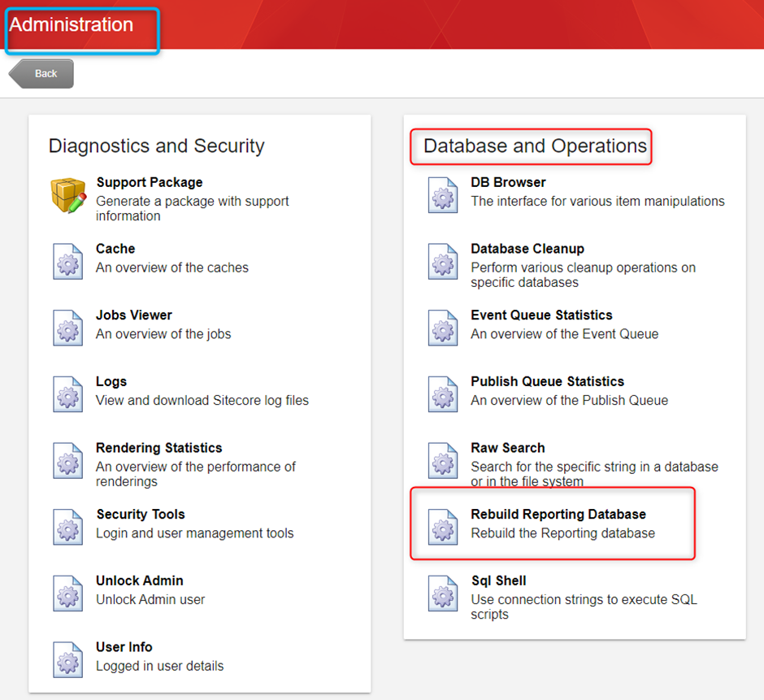Open the Database Cleanup link
764x700 pixels.
(x=527, y=249)
